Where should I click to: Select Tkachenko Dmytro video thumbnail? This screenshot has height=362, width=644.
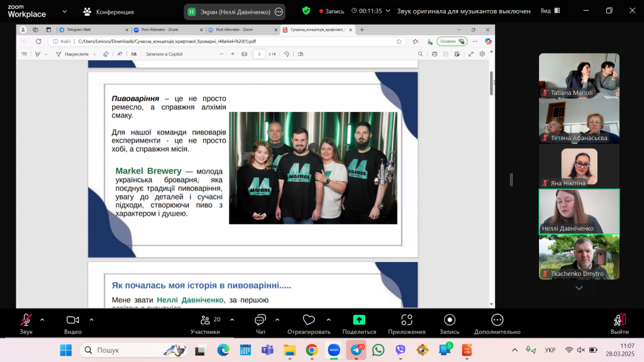pyautogui.click(x=579, y=257)
